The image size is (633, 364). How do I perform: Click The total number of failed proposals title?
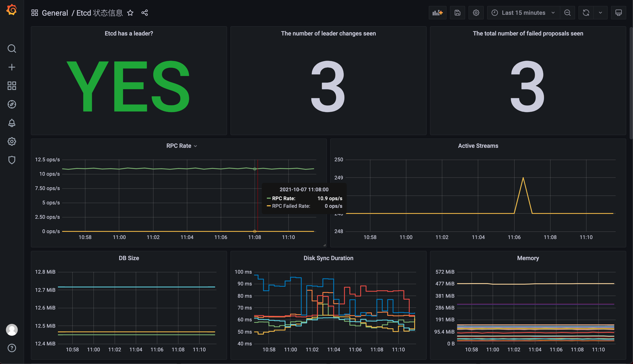click(528, 34)
